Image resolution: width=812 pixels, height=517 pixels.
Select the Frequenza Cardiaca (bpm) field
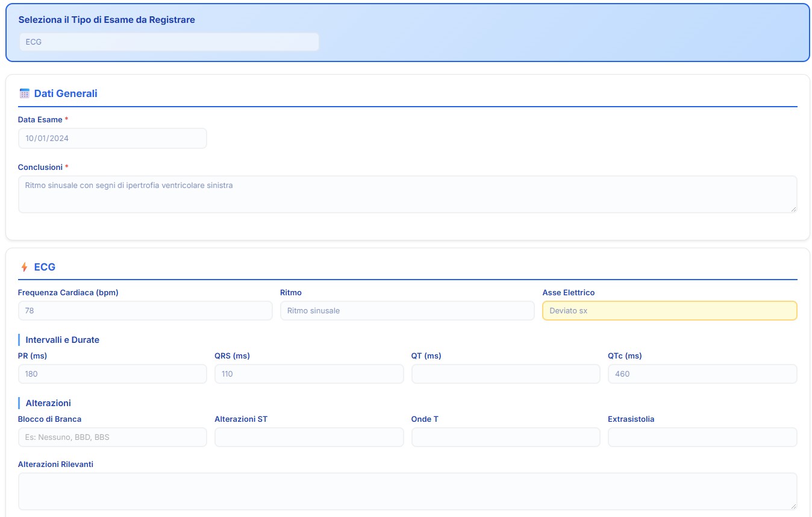click(x=145, y=311)
